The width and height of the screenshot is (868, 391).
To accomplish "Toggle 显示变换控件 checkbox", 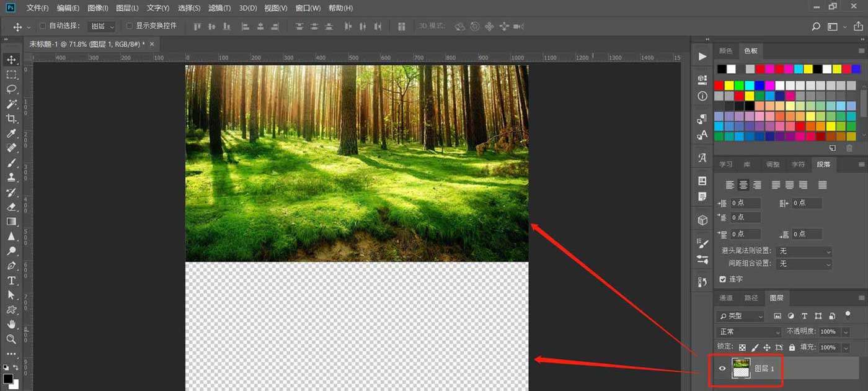I will tap(130, 26).
